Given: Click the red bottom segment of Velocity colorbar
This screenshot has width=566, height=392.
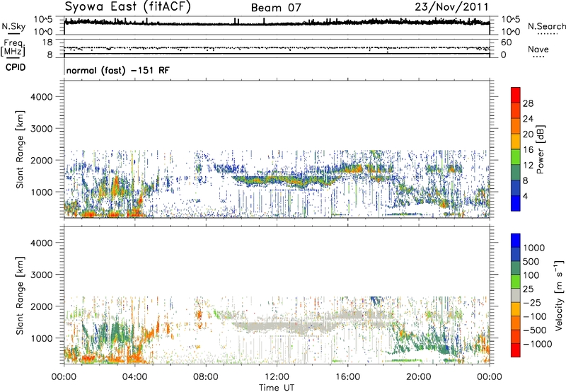Looking at the screenshot, I should pos(516,350).
